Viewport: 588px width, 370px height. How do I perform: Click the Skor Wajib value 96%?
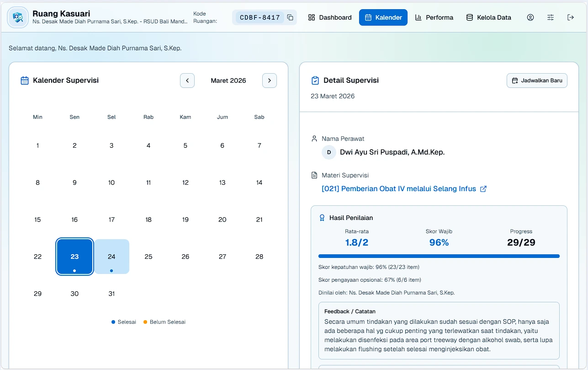click(x=439, y=242)
